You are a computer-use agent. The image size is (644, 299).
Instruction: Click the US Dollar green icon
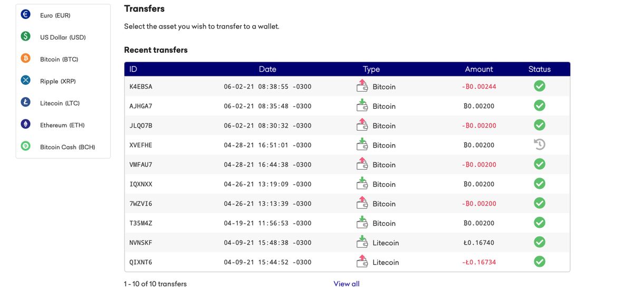coord(25,37)
